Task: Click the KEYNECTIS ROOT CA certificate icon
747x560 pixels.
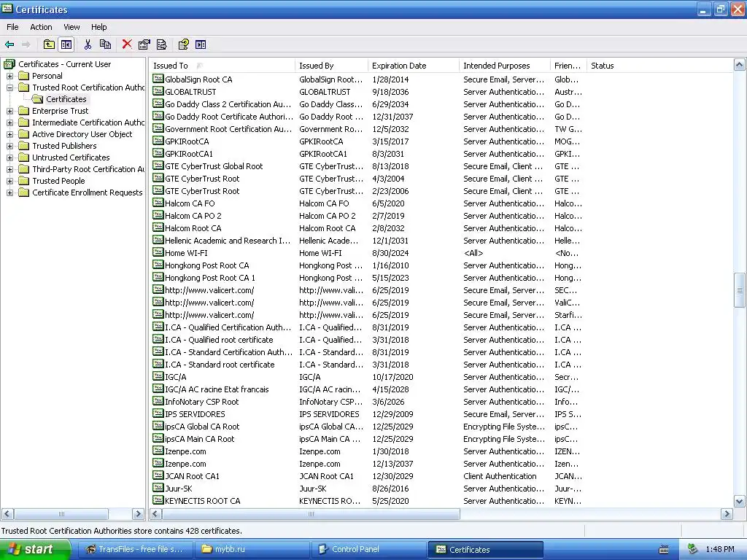Action: click(x=158, y=500)
